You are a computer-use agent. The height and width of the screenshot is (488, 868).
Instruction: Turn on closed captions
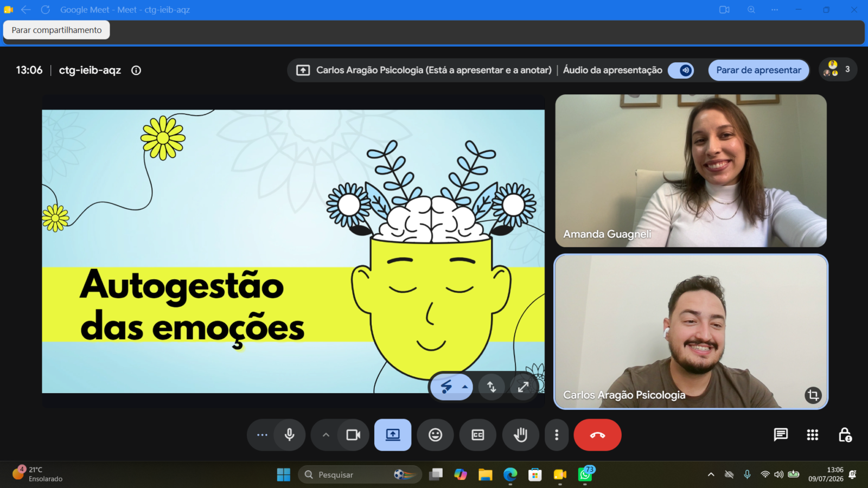pos(477,435)
